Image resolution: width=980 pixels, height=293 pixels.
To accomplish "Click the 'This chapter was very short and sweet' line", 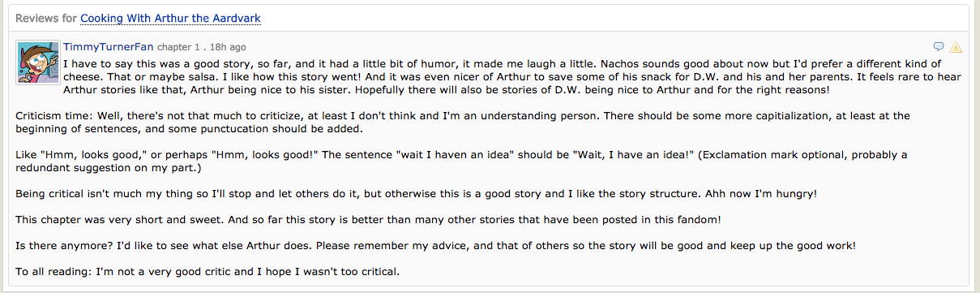I will 369,221.
